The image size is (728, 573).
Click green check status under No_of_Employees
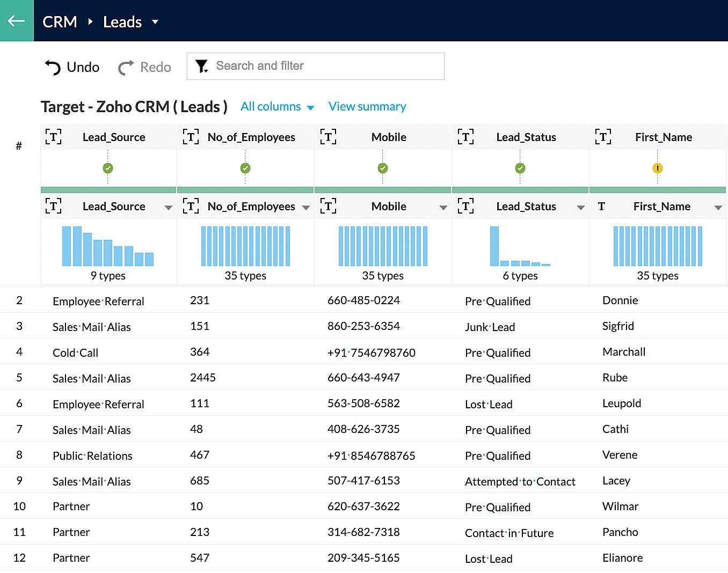point(245,168)
